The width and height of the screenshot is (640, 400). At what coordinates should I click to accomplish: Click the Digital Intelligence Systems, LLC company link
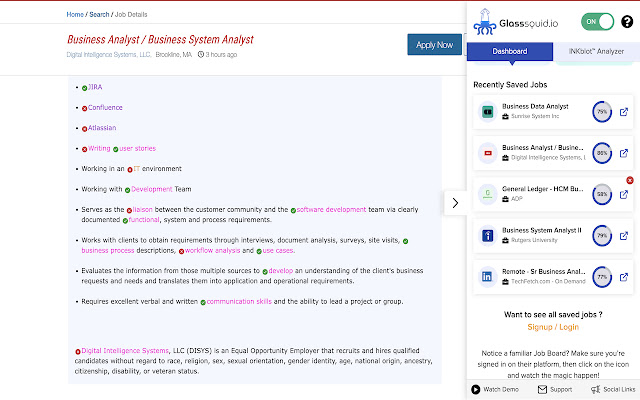109,55
